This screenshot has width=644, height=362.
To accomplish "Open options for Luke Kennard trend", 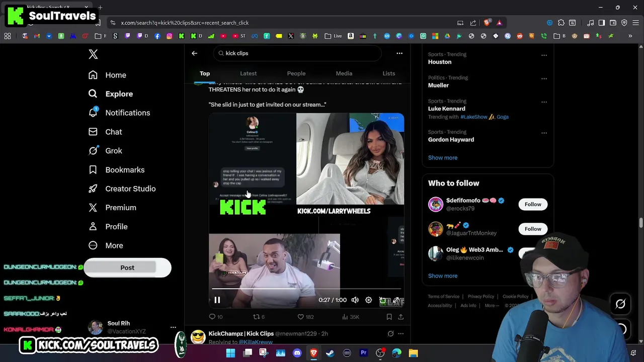I will [544, 102].
